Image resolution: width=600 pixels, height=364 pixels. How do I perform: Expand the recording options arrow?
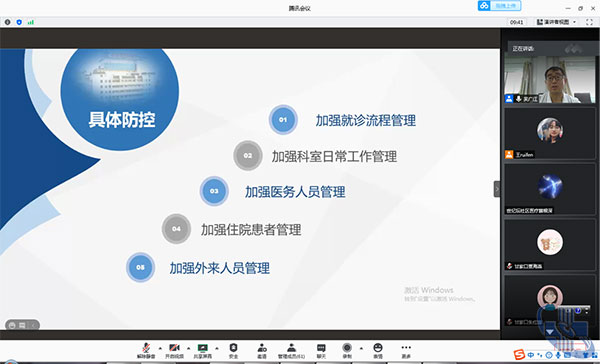click(x=361, y=348)
